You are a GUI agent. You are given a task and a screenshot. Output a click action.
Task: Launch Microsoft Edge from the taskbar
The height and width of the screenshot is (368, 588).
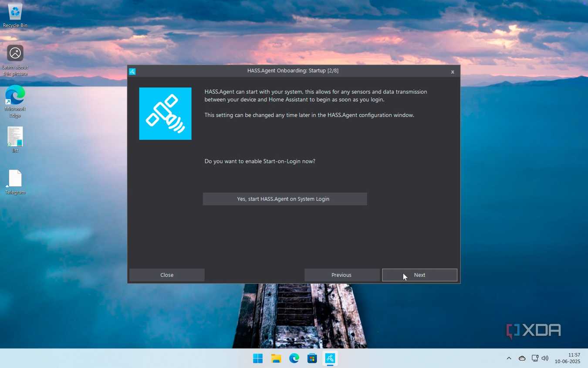point(294,358)
